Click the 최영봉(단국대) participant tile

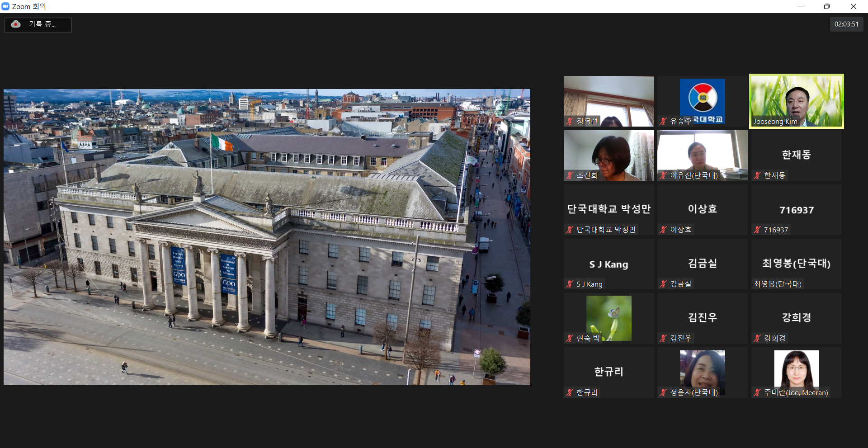pos(796,264)
